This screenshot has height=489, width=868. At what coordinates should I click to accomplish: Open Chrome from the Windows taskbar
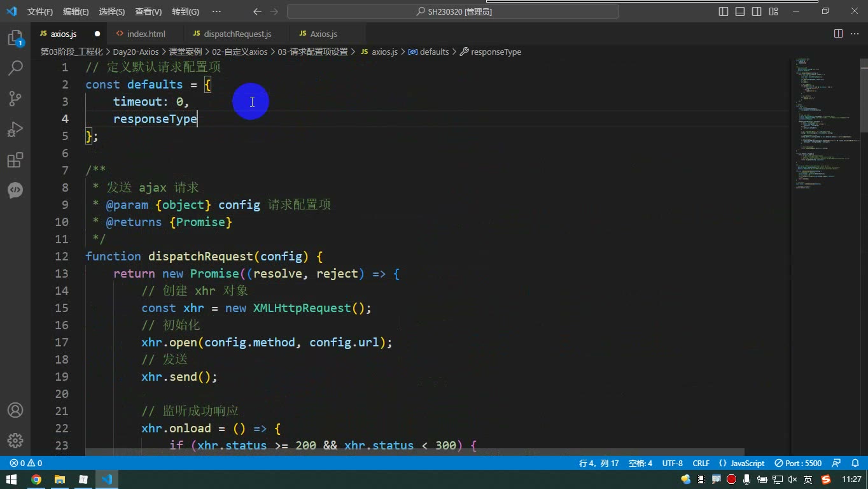[x=36, y=479]
